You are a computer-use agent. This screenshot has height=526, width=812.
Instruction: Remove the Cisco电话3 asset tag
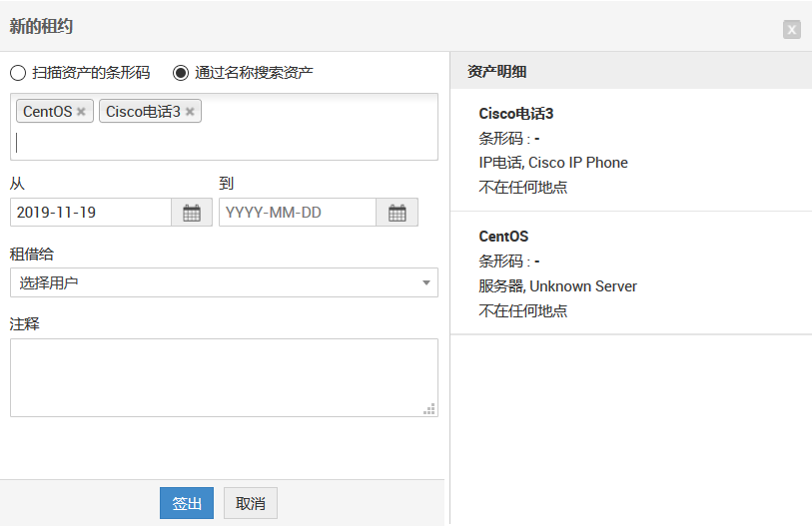pos(190,112)
